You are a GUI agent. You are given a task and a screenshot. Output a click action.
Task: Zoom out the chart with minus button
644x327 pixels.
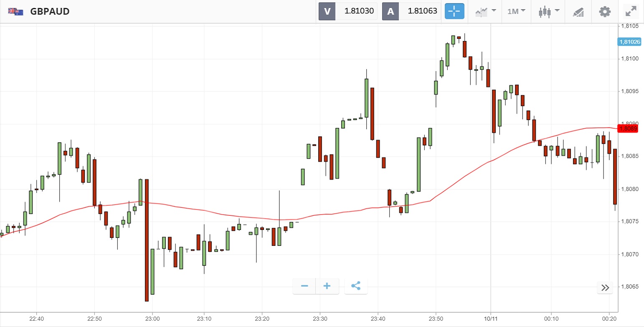(x=304, y=286)
